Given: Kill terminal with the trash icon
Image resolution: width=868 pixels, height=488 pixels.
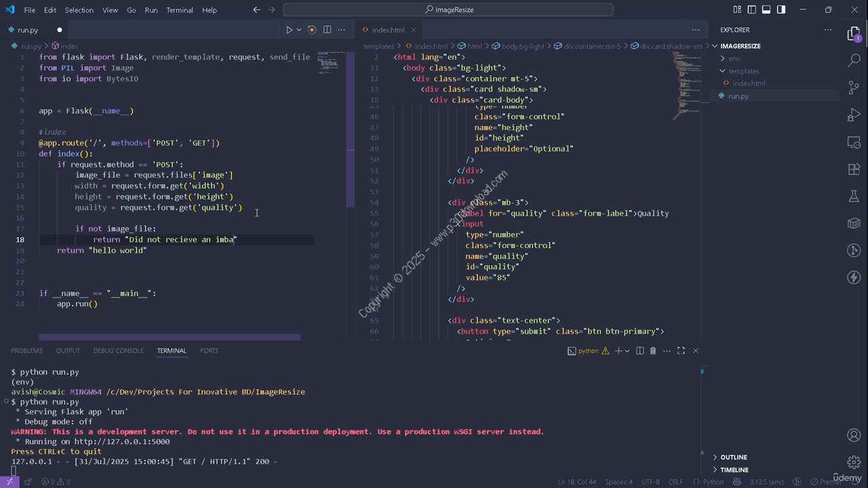Looking at the screenshot, I should 653,350.
